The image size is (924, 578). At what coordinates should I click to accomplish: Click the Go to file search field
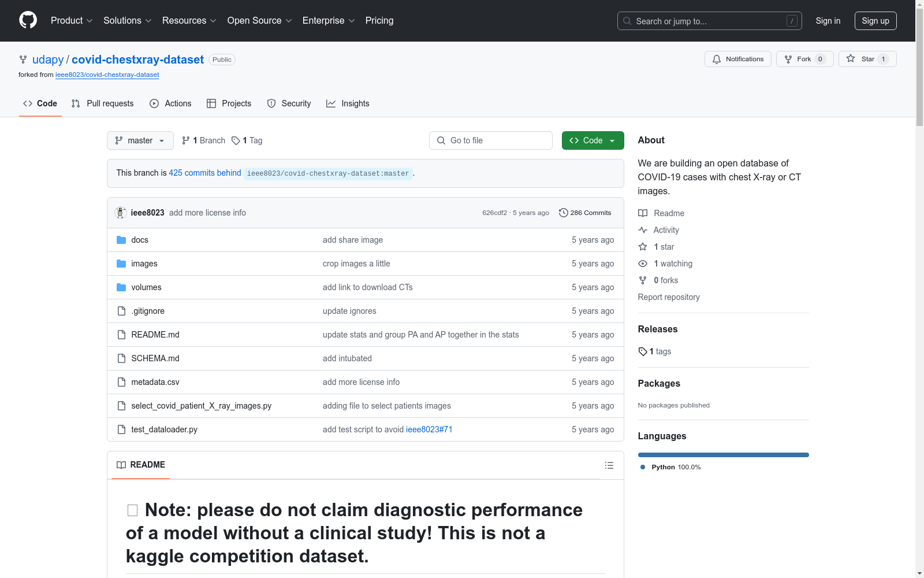pyautogui.click(x=491, y=140)
